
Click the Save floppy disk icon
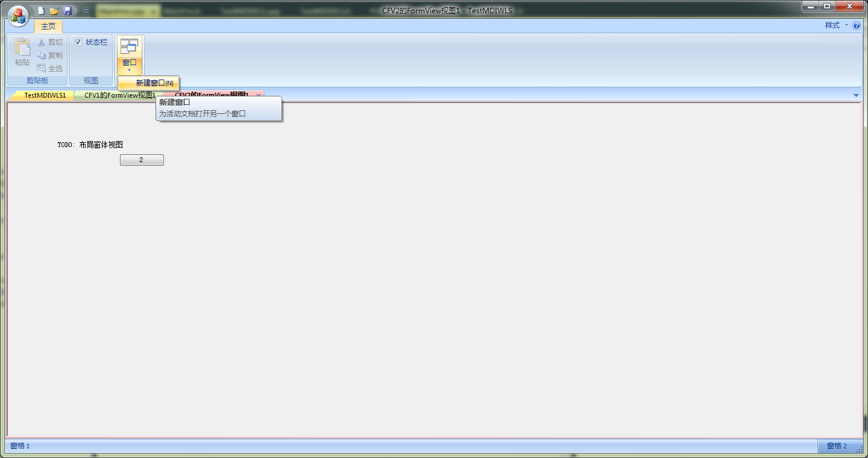coord(68,11)
